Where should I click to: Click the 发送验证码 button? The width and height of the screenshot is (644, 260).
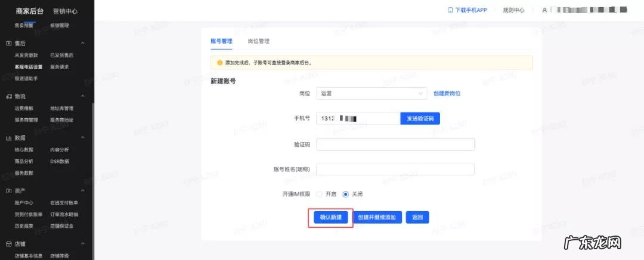click(x=420, y=119)
